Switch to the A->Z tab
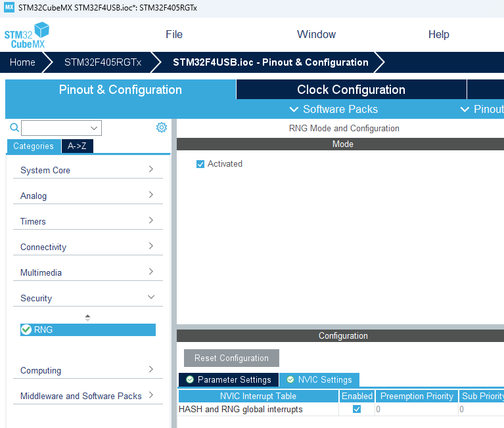Image resolution: width=504 pixels, height=428 pixels. tap(77, 146)
